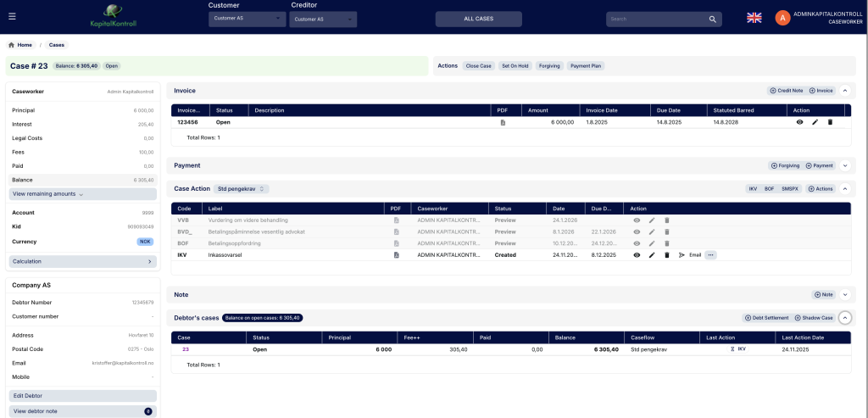868x418 pixels.
Task: Edit invoice 123456 with pencil icon
Action: click(x=815, y=122)
